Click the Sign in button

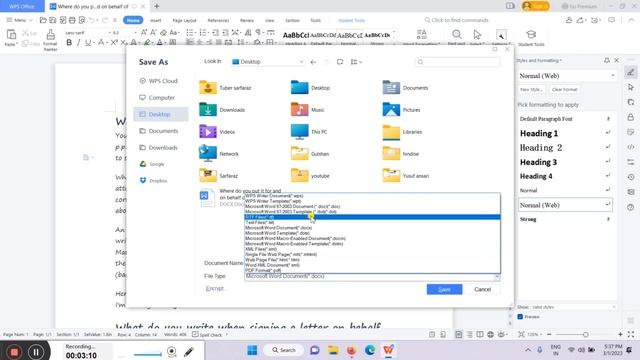536,6
